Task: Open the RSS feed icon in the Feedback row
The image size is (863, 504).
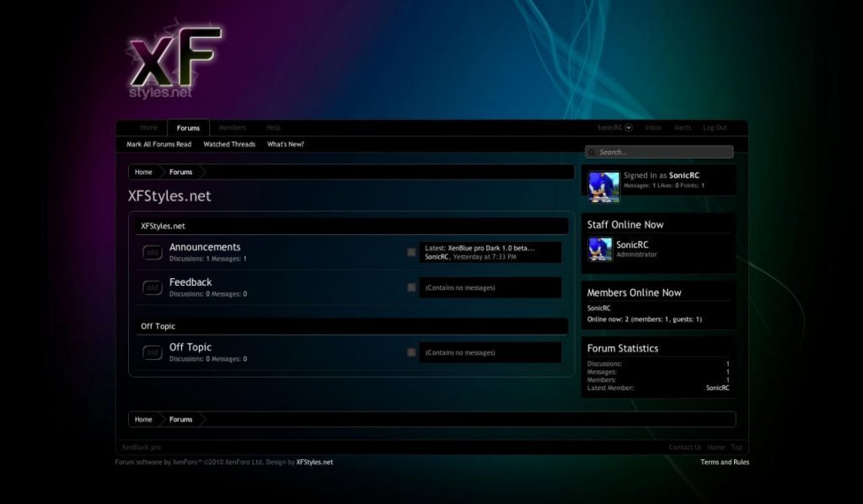Action: tap(411, 287)
